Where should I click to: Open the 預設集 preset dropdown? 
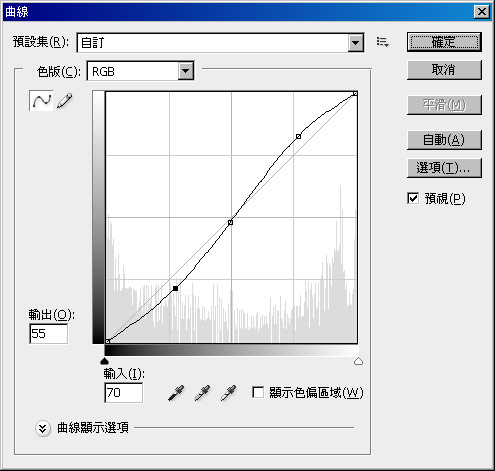(220, 42)
